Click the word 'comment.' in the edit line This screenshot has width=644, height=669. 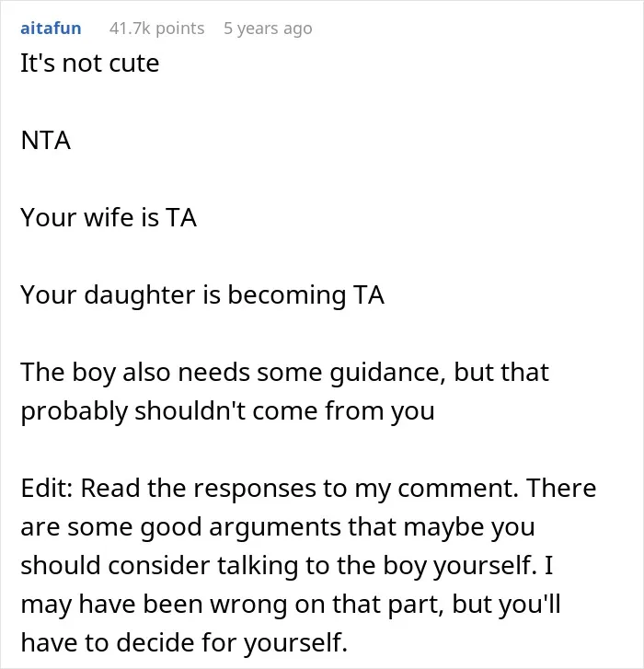coord(458,488)
